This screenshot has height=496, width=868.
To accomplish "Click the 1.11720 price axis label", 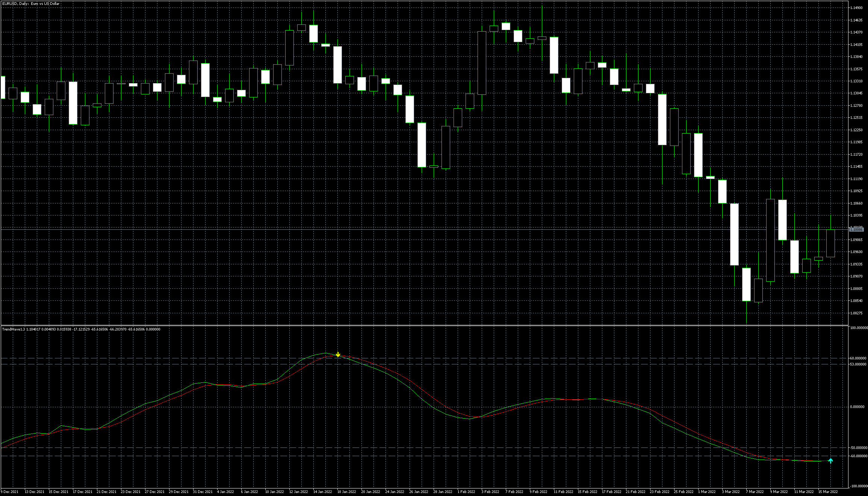I will pos(856,155).
